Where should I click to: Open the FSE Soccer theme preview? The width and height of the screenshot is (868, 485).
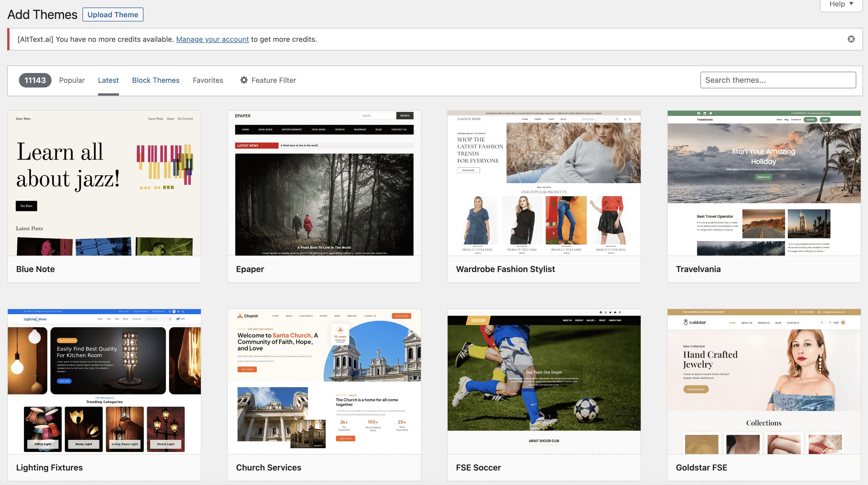click(x=543, y=381)
